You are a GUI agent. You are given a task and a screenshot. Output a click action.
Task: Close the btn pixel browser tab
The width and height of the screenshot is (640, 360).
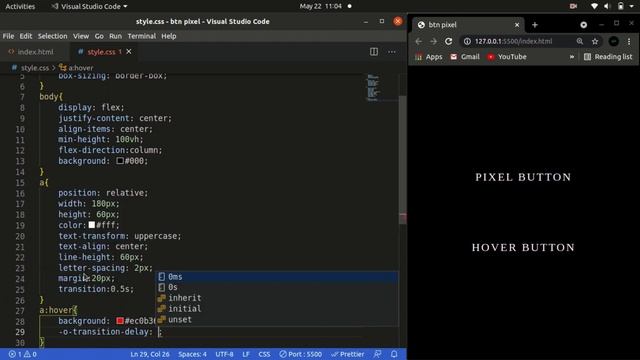pyautogui.click(x=517, y=25)
